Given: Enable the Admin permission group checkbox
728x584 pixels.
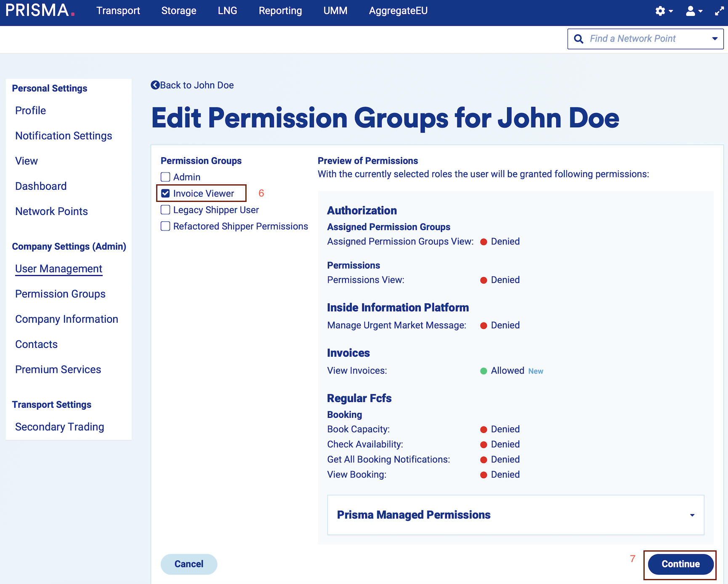Looking at the screenshot, I should (165, 177).
